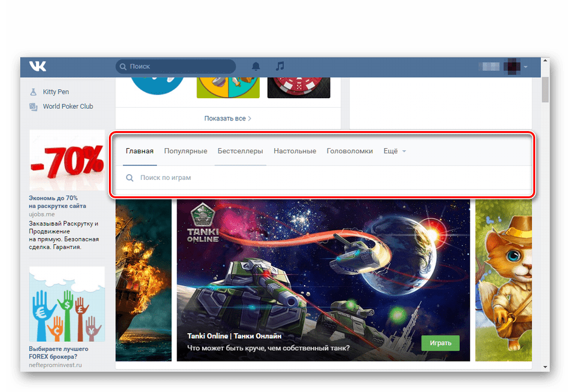Select the Головоломки tab
This screenshot has width=570, height=392.
pyautogui.click(x=350, y=151)
